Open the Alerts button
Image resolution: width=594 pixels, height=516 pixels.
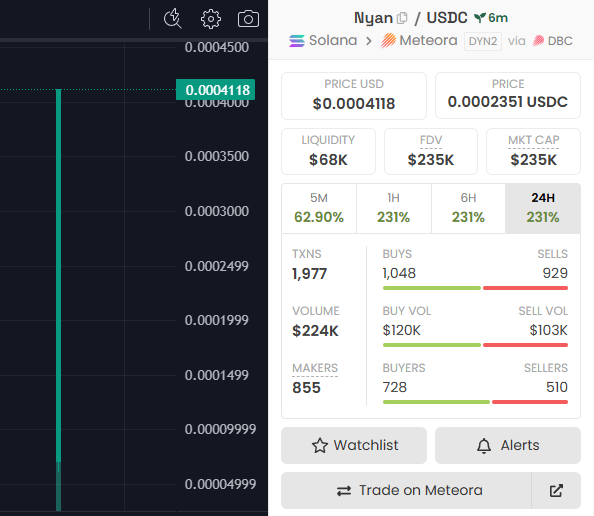[x=508, y=446]
